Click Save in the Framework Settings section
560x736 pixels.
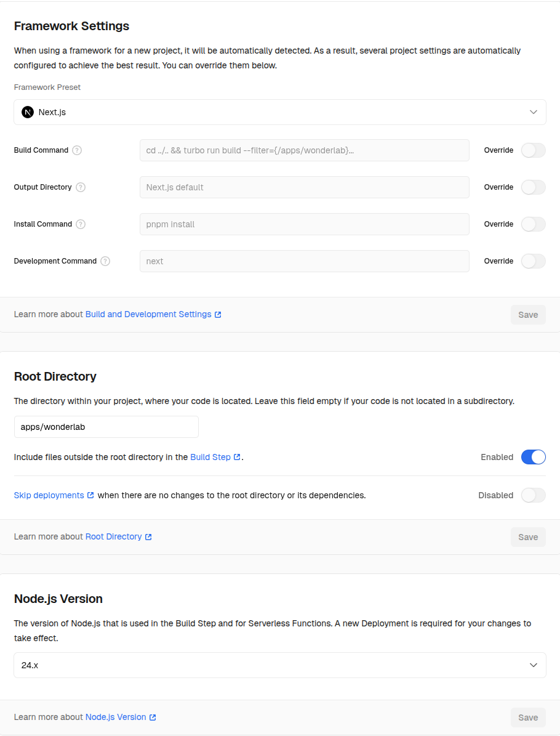(528, 315)
